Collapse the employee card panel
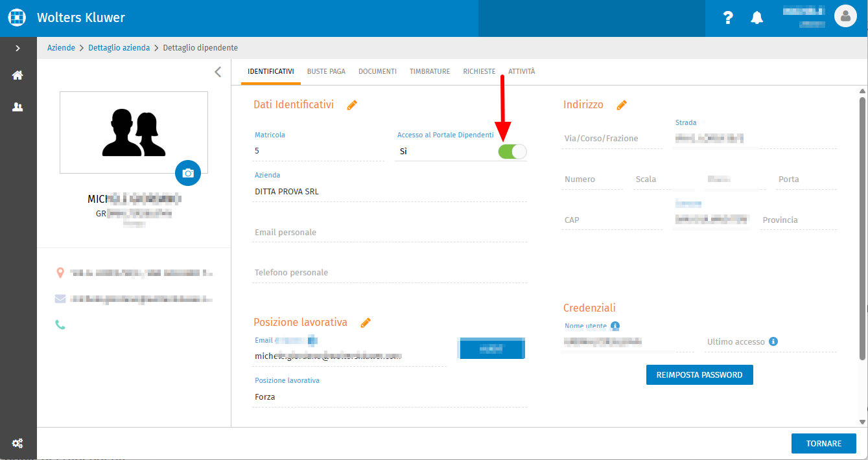The image size is (868, 460). click(x=218, y=72)
